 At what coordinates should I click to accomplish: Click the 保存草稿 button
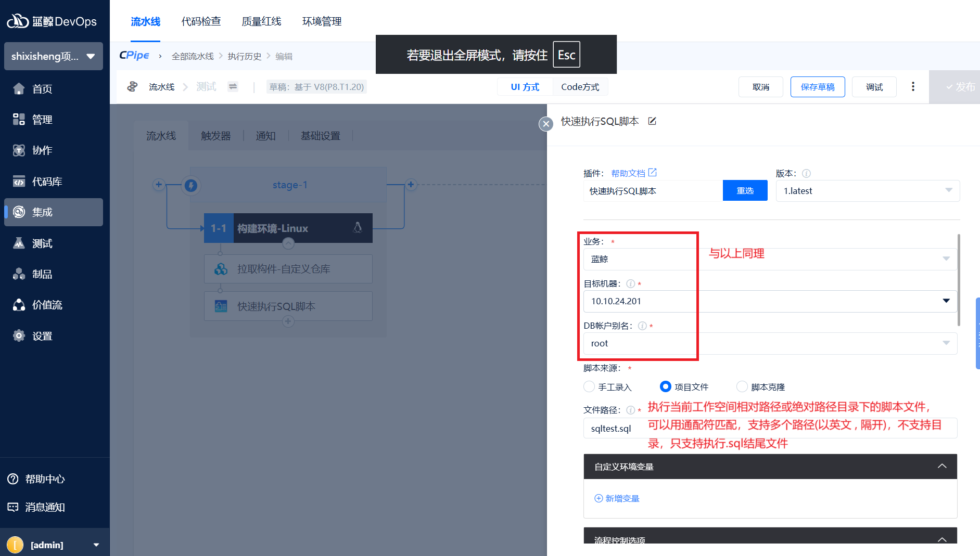point(817,87)
